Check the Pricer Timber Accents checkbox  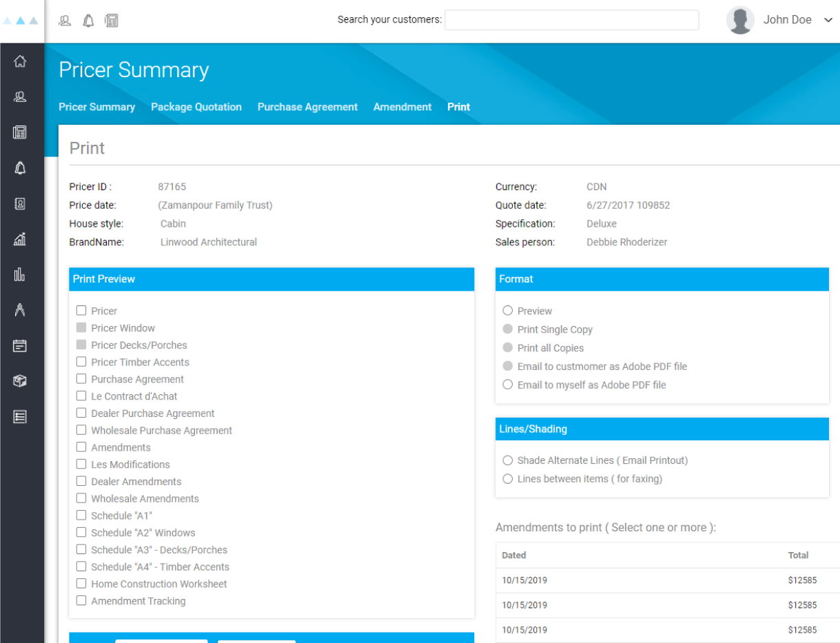pos(81,362)
